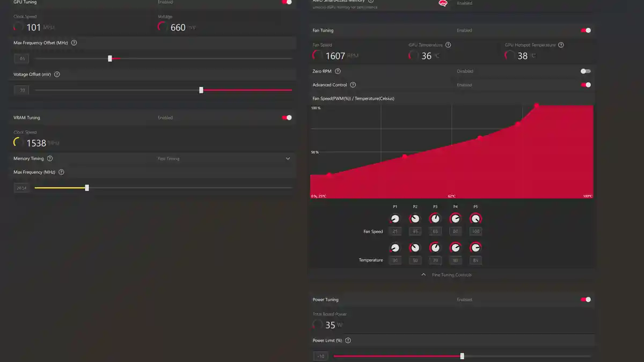The height and width of the screenshot is (362, 644).
Task: Click the P1 Fan Speed dial knob
Action: [395, 219]
